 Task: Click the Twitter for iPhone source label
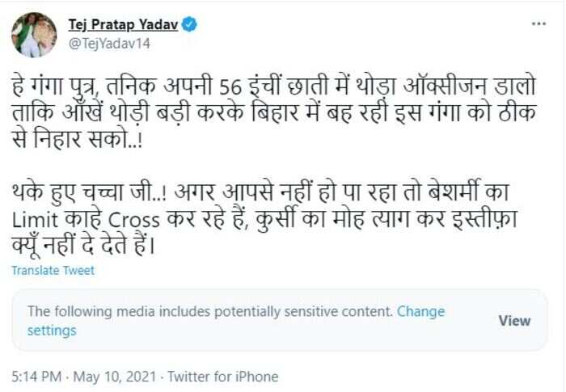(x=222, y=377)
